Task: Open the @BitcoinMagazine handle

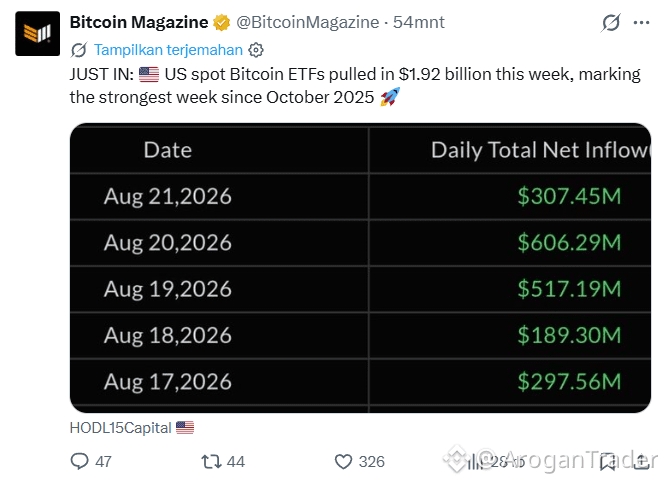Action: coord(308,23)
